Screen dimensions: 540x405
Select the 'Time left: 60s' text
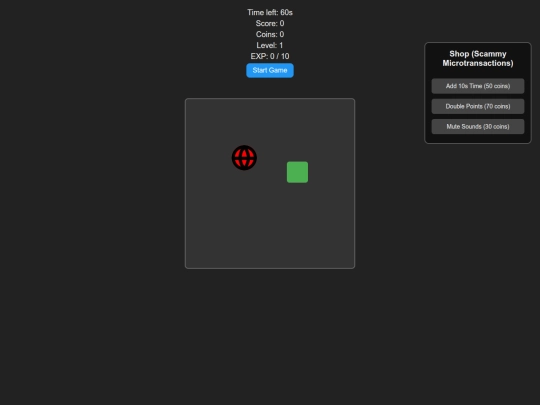270,12
